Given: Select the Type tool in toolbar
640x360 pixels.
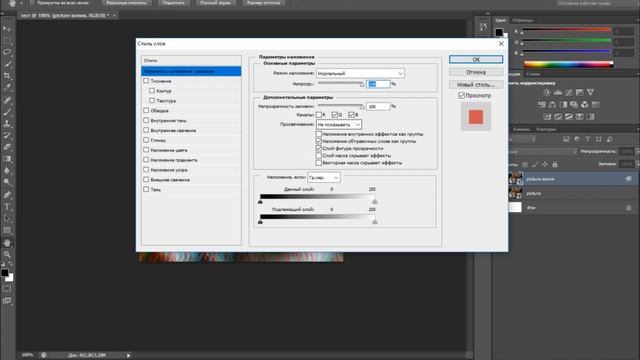Looking at the screenshot, I should point(7,207).
